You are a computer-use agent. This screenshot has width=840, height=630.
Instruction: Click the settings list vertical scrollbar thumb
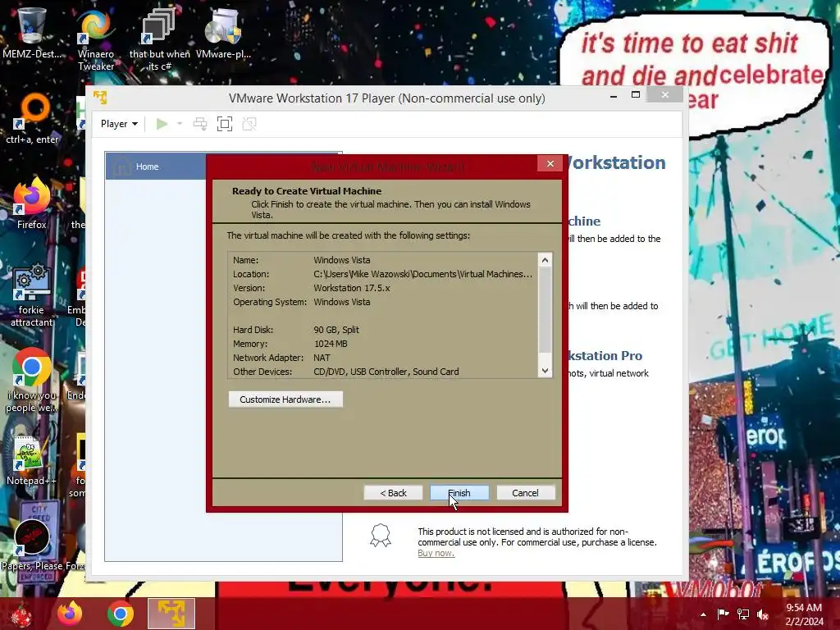tap(545, 310)
